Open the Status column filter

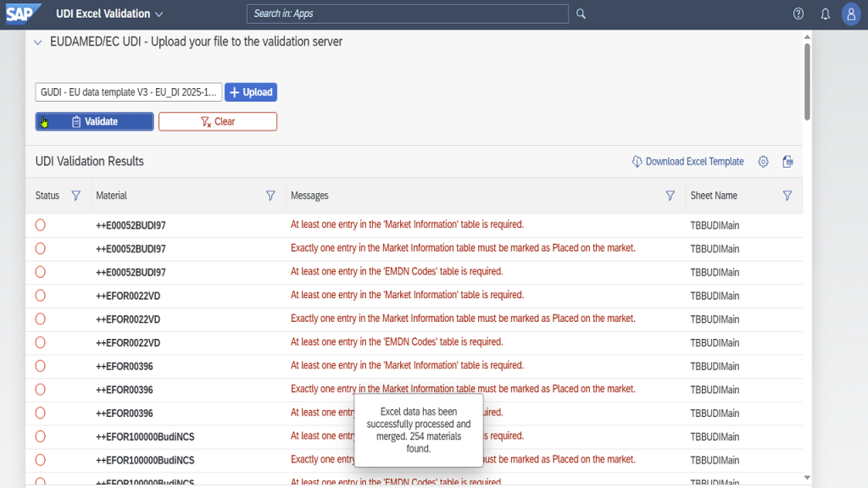click(x=75, y=196)
